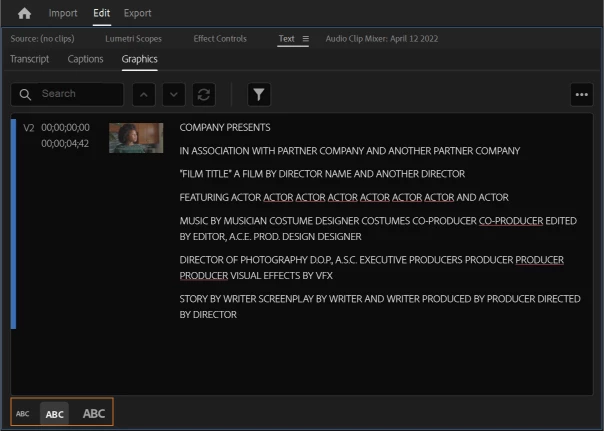The image size is (604, 432).
Task: Switch to the Edit workspace tab
Action: [x=102, y=13]
